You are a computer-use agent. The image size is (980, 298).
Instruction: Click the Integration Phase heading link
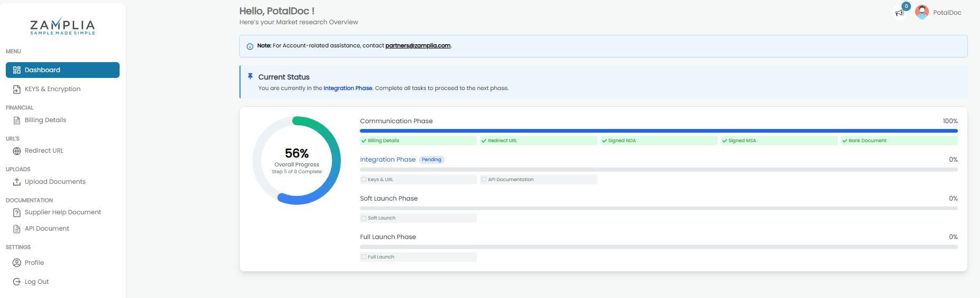click(x=387, y=160)
